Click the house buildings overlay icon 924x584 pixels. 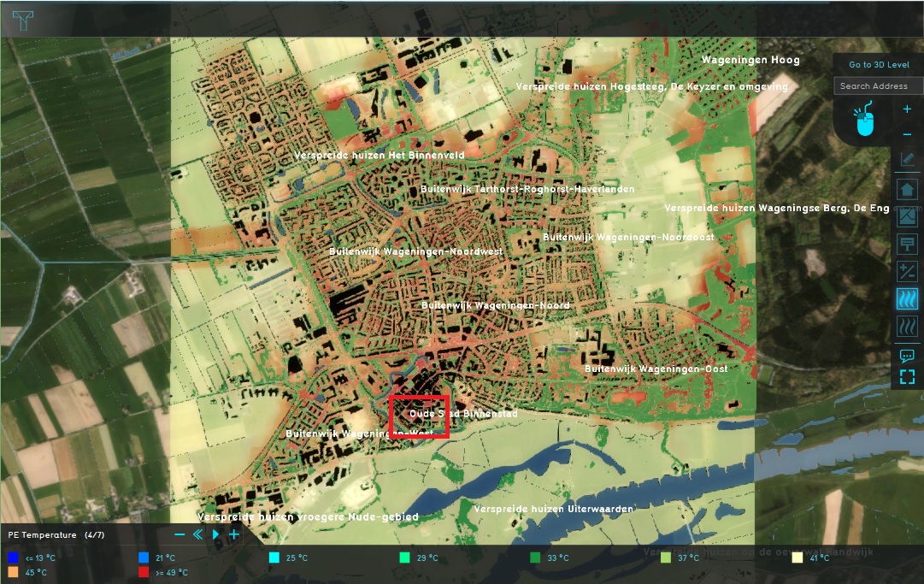(x=907, y=189)
